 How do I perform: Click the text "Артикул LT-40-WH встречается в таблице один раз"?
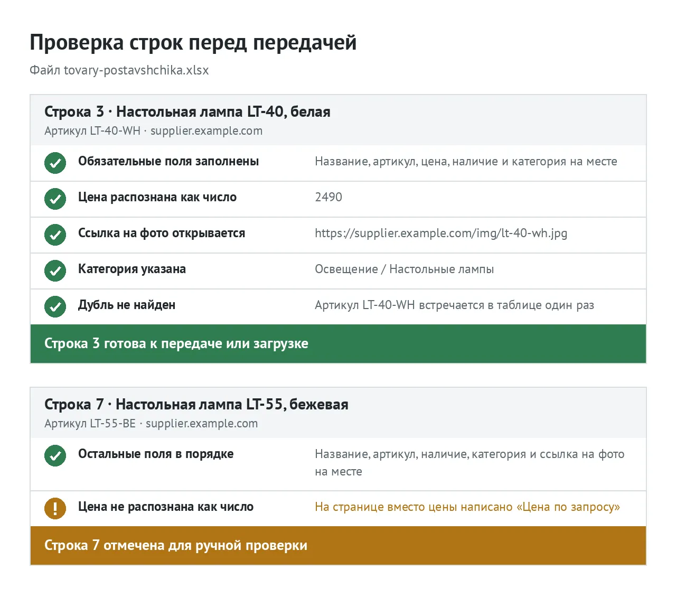(454, 305)
